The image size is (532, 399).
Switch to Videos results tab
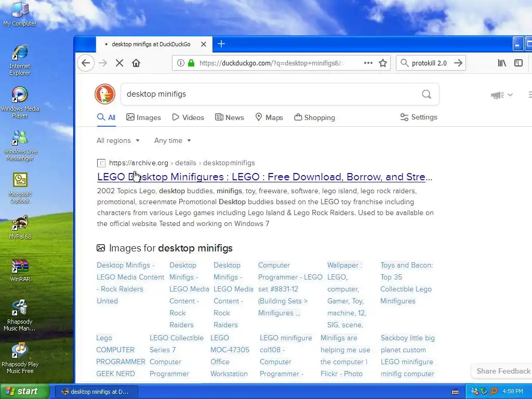[x=188, y=117]
